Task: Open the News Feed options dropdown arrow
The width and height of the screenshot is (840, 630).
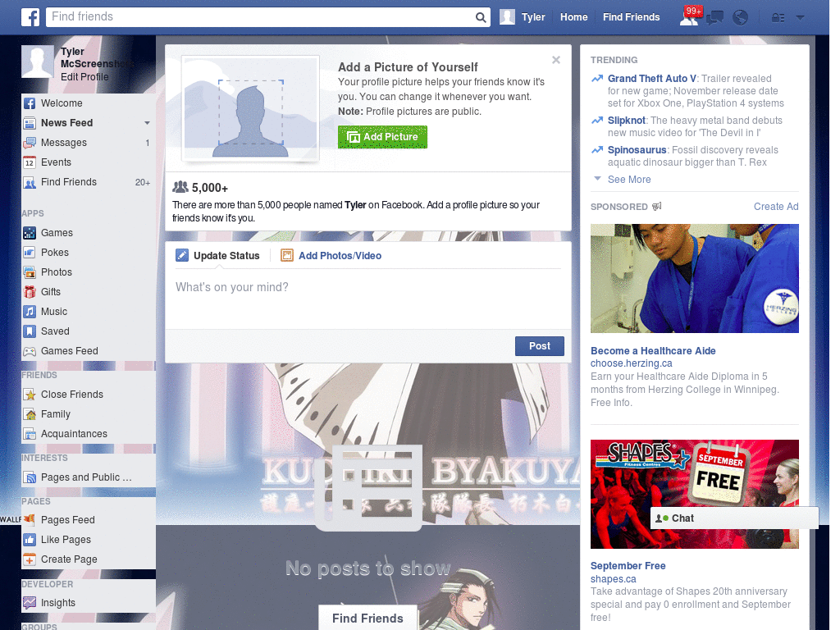Action: point(147,123)
